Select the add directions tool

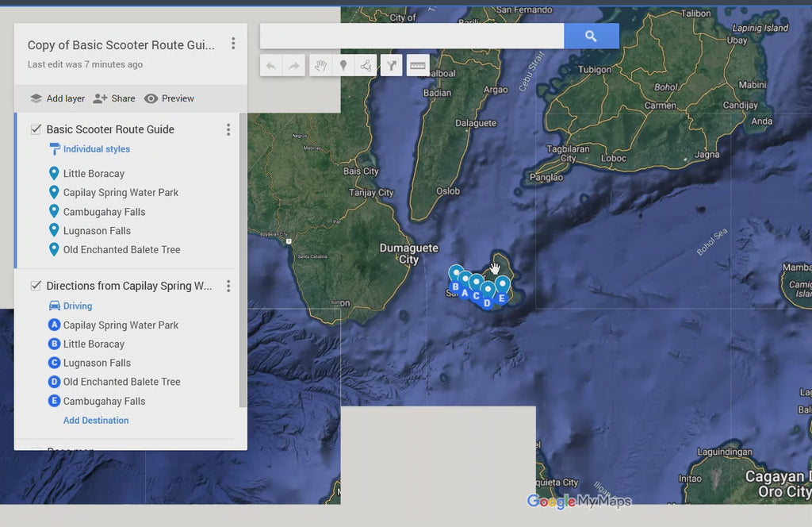click(x=392, y=66)
